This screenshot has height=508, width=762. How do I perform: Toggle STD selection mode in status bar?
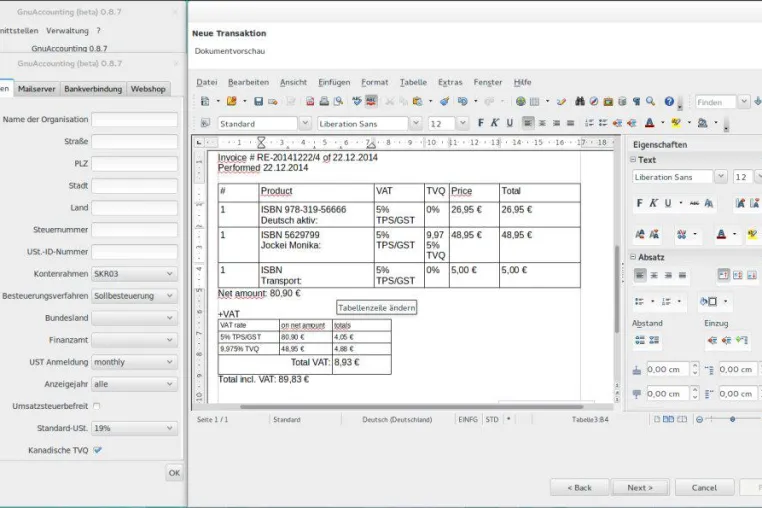tap(492, 420)
